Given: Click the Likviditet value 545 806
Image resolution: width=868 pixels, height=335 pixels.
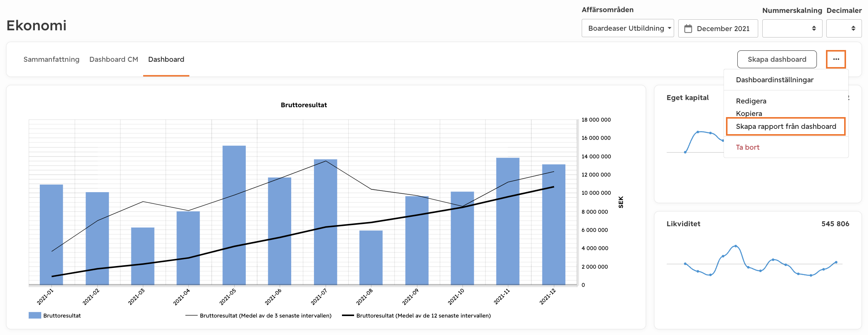Looking at the screenshot, I should [835, 224].
